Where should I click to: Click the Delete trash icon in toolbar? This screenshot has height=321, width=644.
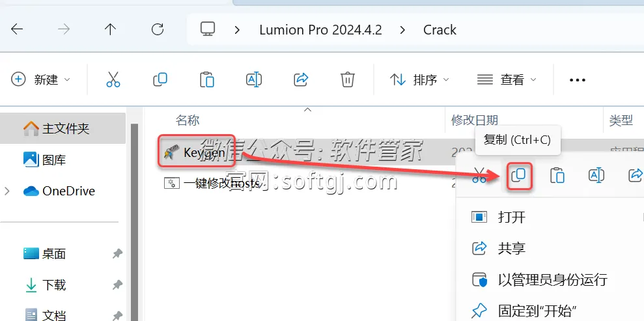(x=348, y=79)
